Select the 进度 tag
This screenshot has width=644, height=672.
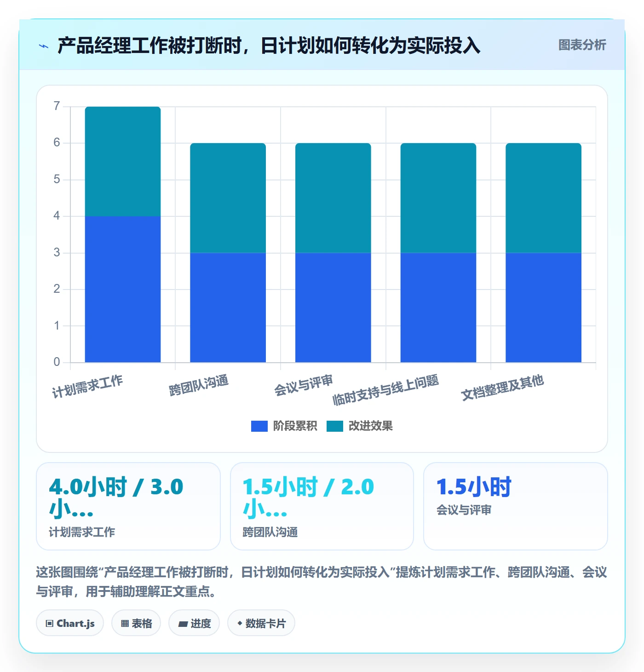click(194, 623)
